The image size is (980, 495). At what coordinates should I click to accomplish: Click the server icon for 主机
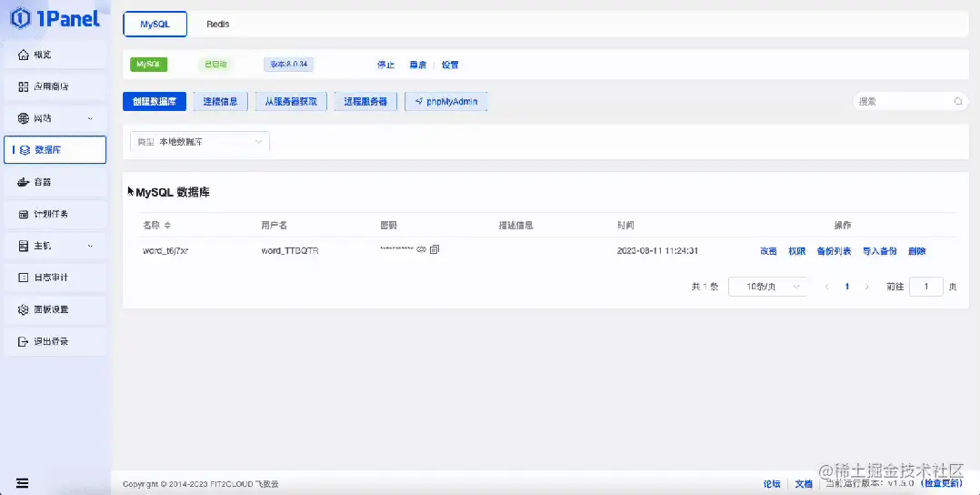[x=24, y=246]
